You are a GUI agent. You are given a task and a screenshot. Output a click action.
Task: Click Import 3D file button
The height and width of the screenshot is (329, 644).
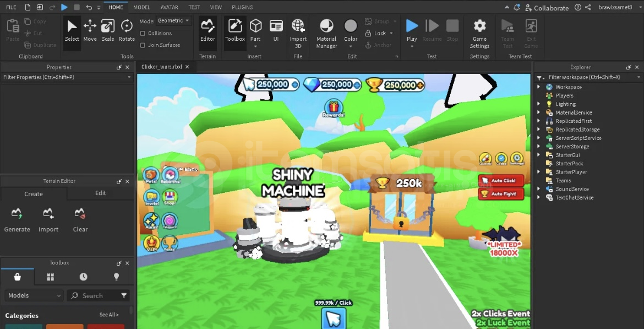tap(298, 34)
